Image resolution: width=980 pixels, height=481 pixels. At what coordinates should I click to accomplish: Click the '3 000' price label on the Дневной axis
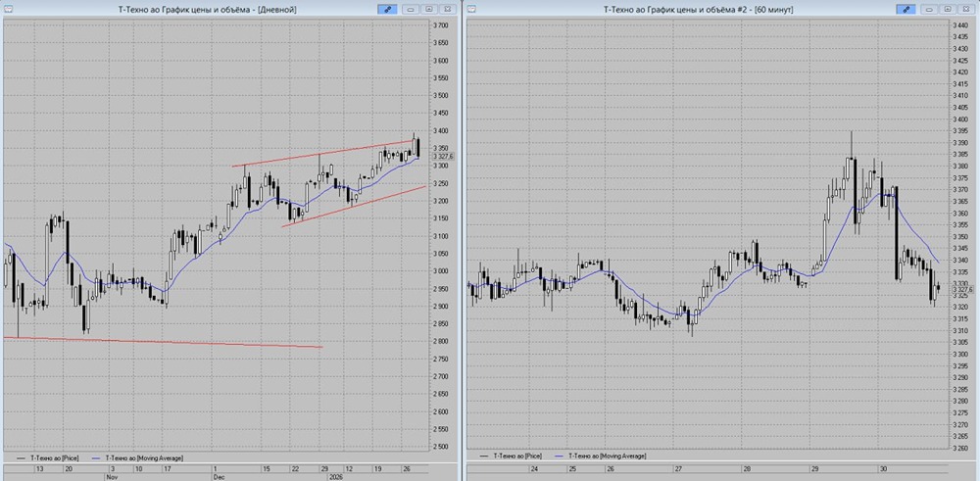441,271
